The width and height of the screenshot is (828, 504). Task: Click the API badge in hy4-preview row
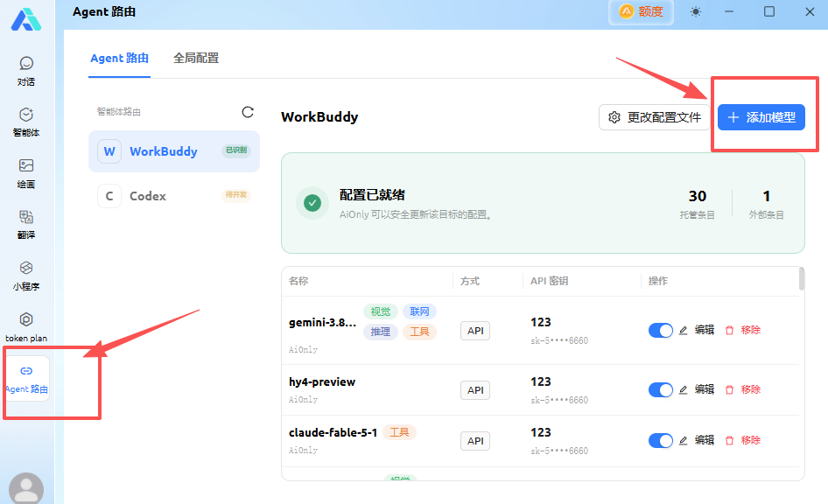pyautogui.click(x=475, y=390)
